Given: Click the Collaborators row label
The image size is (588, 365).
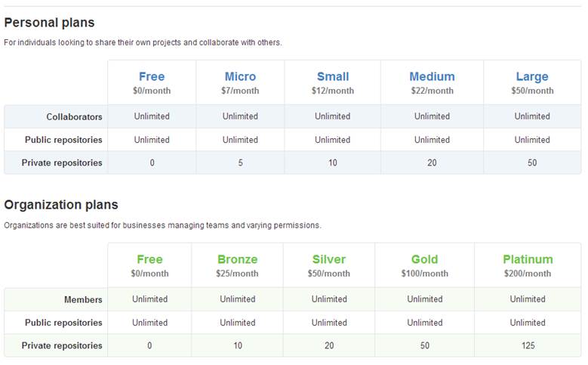Looking at the screenshot, I should [74, 117].
